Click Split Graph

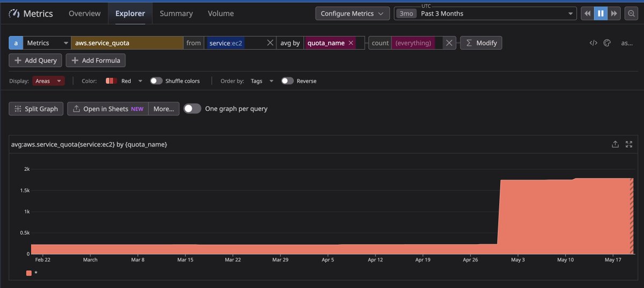[x=36, y=109]
